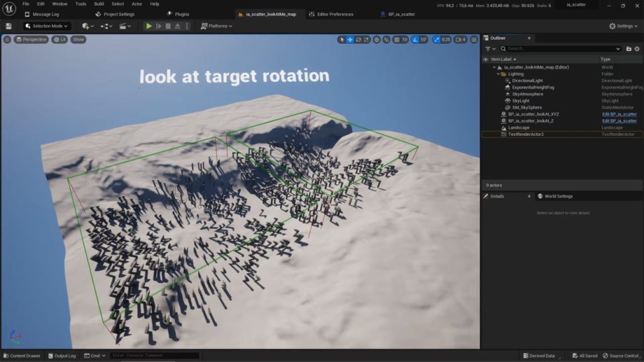This screenshot has width=644, height=362.
Task: Toggle rotation angle snapping
Action: coord(414,40)
